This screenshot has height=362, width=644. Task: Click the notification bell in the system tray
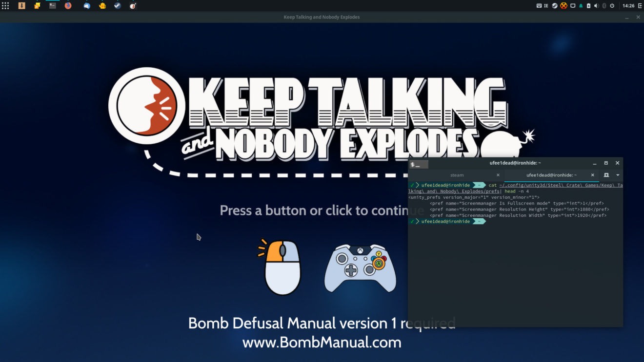point(581,5)
